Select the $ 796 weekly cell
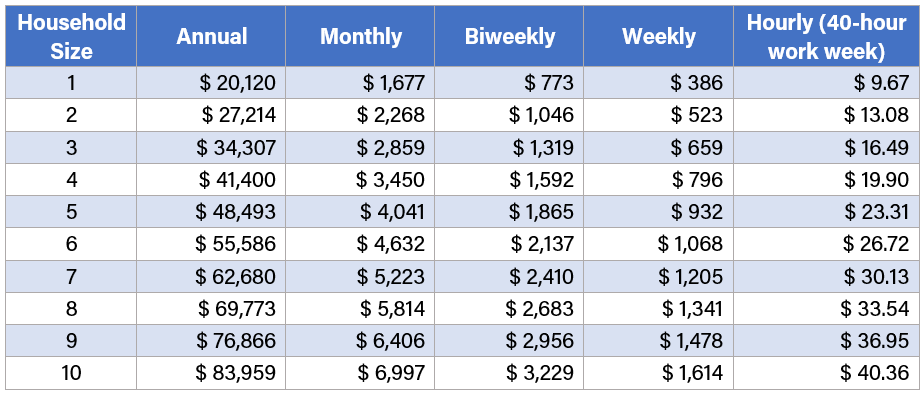 [658, 179]
